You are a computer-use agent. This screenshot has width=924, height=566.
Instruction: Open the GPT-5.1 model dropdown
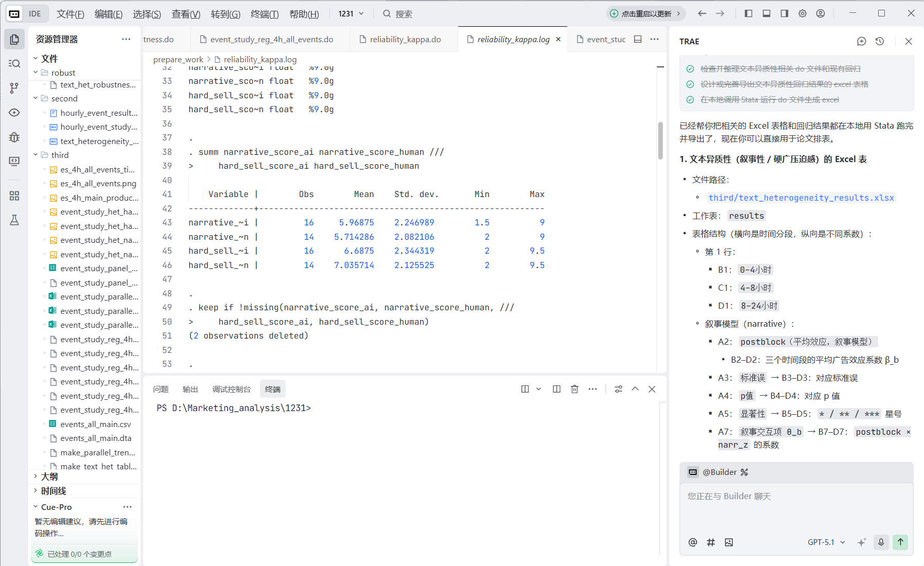coord(826,542)
